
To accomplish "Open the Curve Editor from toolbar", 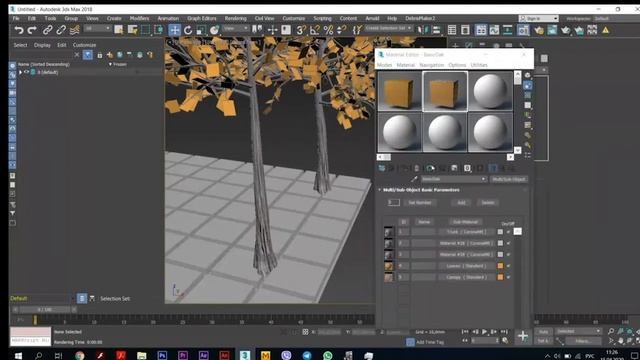I will pyautogui.click(x=494, y=30).
